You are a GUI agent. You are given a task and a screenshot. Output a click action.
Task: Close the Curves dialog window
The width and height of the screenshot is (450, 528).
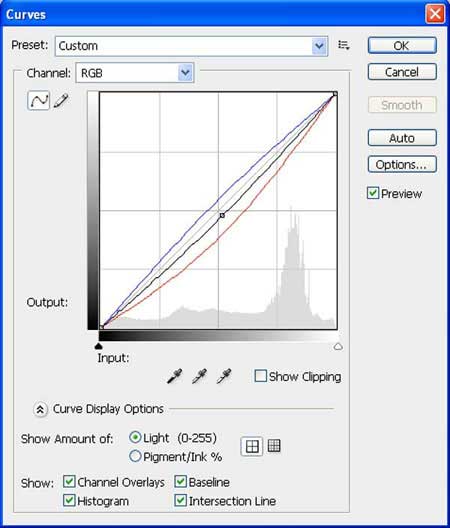pyautogui.click(x=435, y=14)
